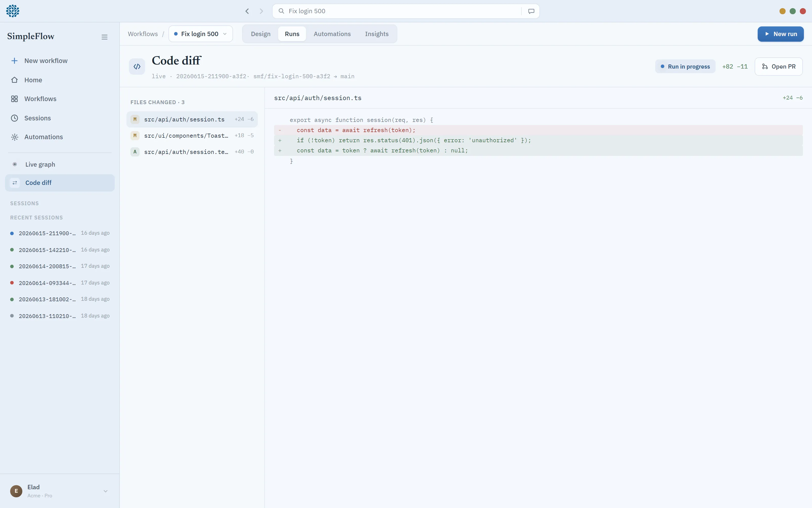
Task: Click the user avatar E
Action: coord(16,491)
